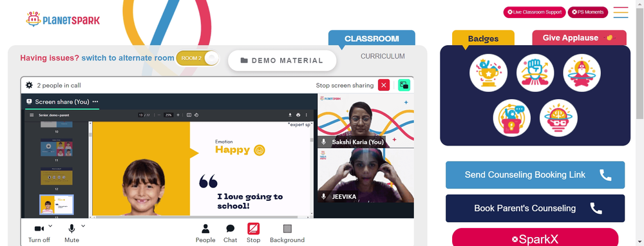Click the green picture-in-picture layout icon
This screenshot has height=246, width=644.
tap(404, 85)
